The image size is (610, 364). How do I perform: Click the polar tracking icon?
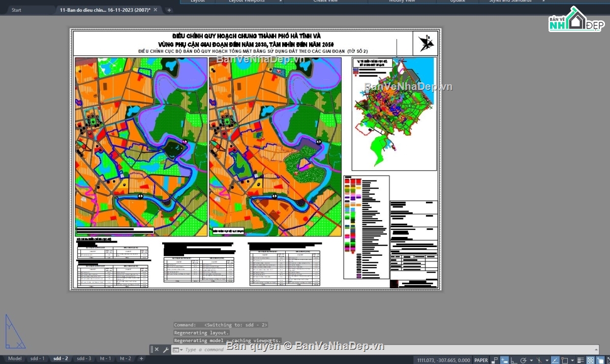[x=524, y=360]
